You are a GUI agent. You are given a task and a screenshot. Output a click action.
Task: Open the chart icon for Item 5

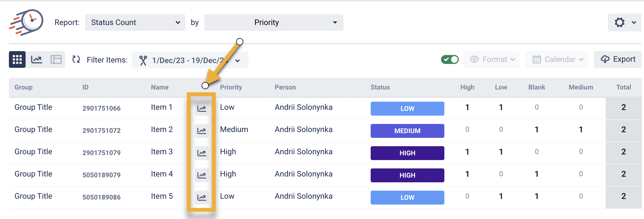(202, 197)
